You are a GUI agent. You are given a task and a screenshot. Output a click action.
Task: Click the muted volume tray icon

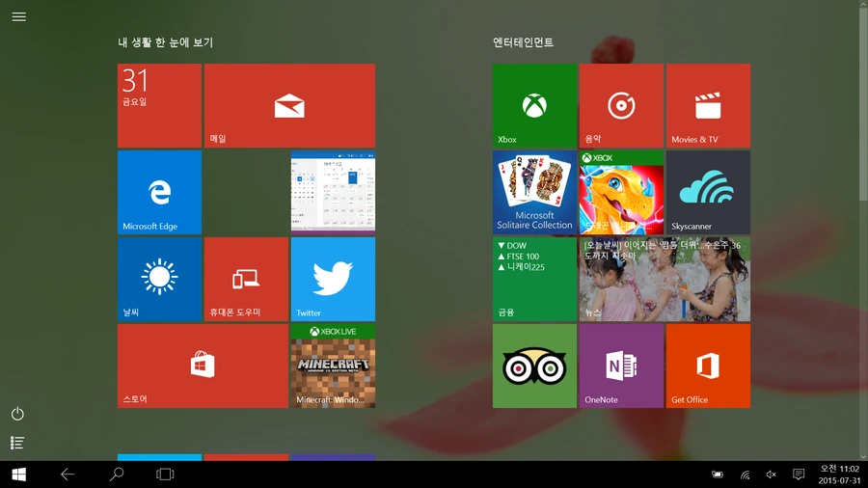coord(772,474)
